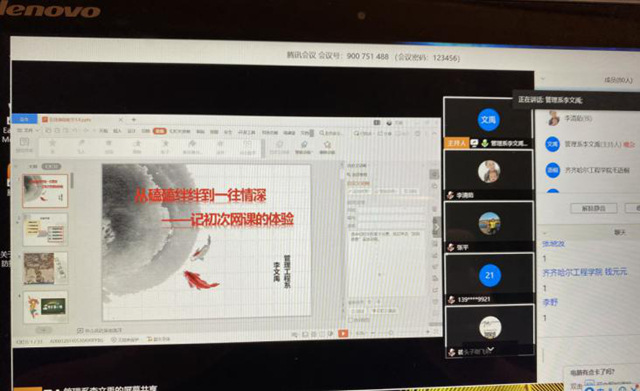Viewport: 640px width, 391px height.
Task: Collapse the 成员 members panel arrow
Action: tap(543, 78)
